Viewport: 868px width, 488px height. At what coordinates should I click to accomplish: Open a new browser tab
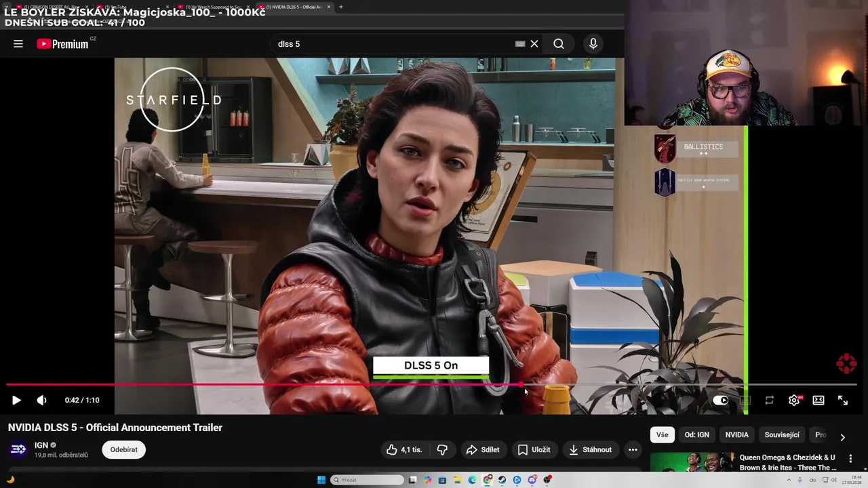340,7
